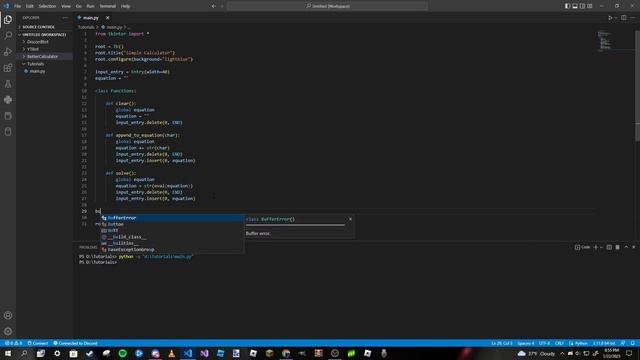Open the Manage gear in activity bar
The image size is (640, 360).
[x=8, y=331]
